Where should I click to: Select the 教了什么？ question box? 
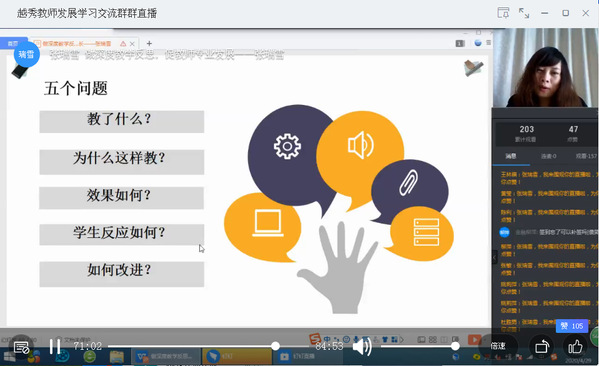(x=121, y=121)
